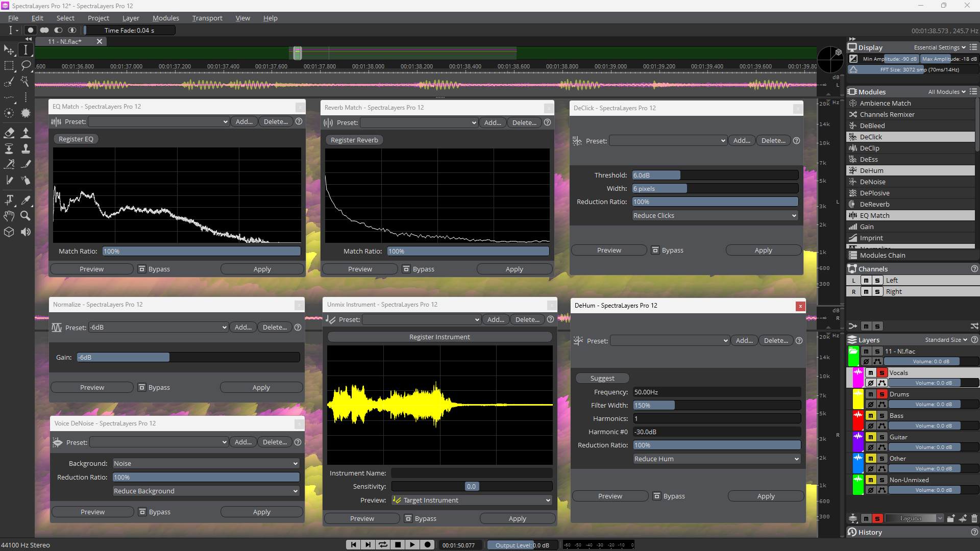Adjust Filter Width slider in DeHum

click(x=717, y=405)
